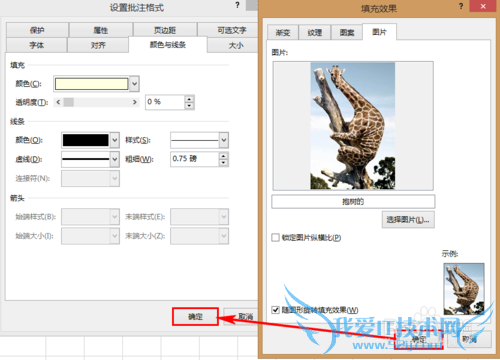Select the 可选文字 tab
This screenshot has height=360, width=500.
tap(228, 30)
